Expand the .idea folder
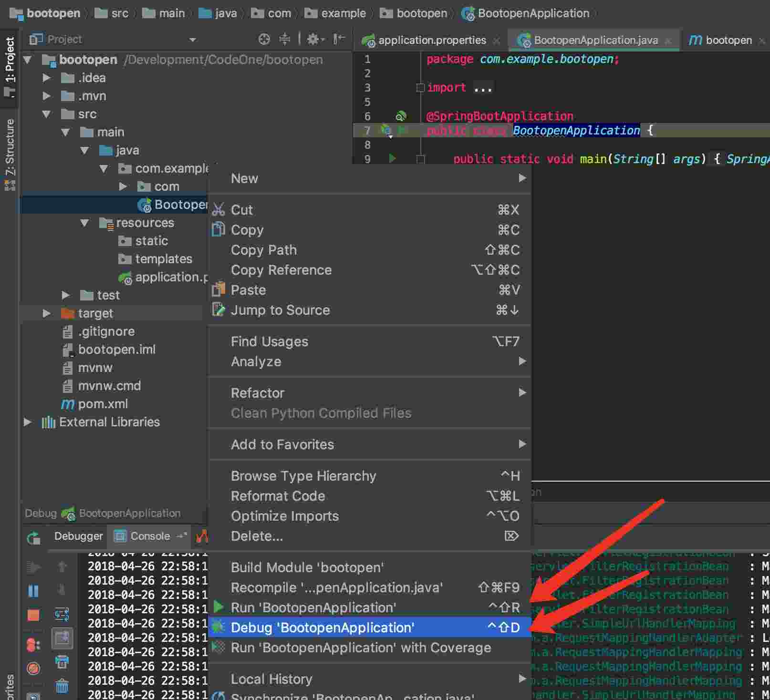The width and height of the screenshot is (770, 700). [46, 78]
